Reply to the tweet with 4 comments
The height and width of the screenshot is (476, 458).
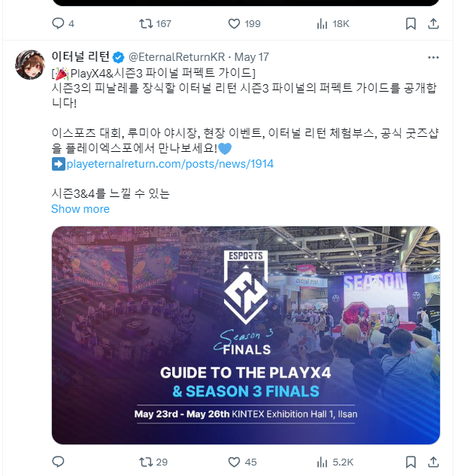click(x=63, y=23)
